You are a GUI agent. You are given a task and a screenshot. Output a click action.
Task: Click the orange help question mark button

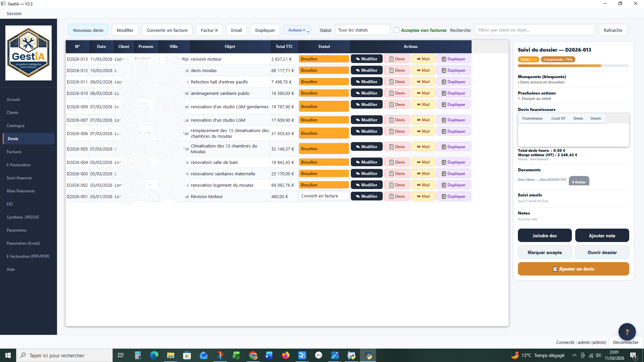pyautogui.click(x=627, y=332)
